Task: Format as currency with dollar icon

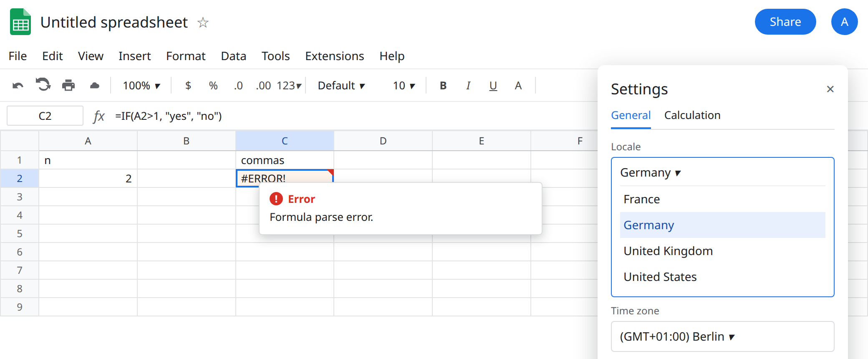Action: pos(188,86)
